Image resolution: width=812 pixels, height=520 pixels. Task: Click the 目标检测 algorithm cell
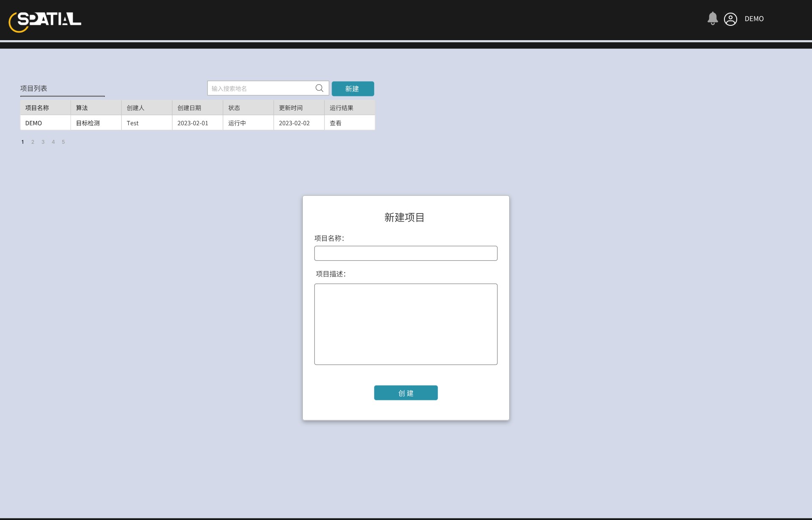tap(96, 123)
